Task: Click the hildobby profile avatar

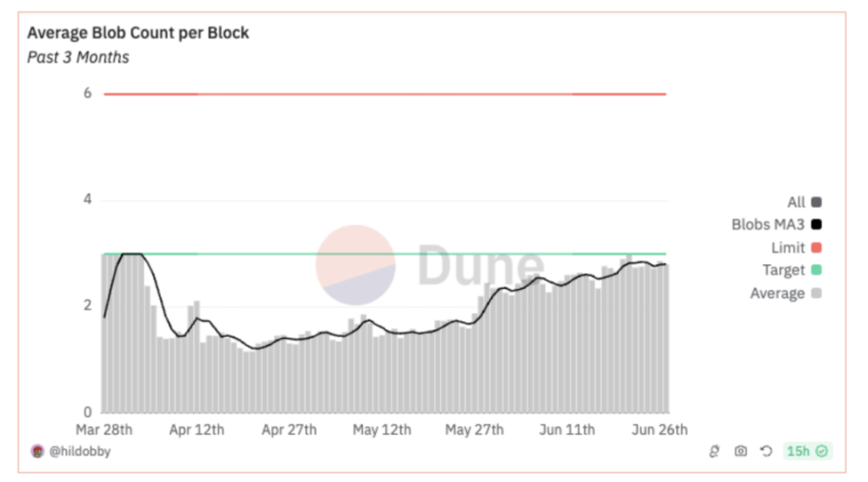Action: [x=37, y=452]
